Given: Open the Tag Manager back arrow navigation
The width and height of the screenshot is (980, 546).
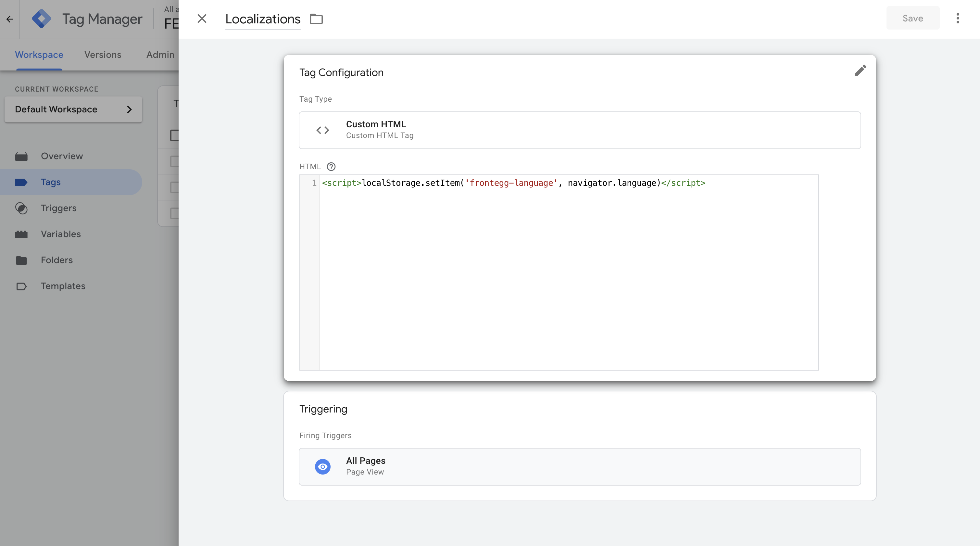Looking at the screenshot, I should click(10, 18).
